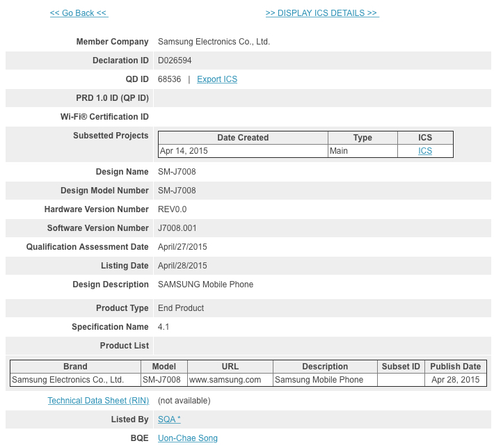Select QD ID value '68536'

point(170,79)
